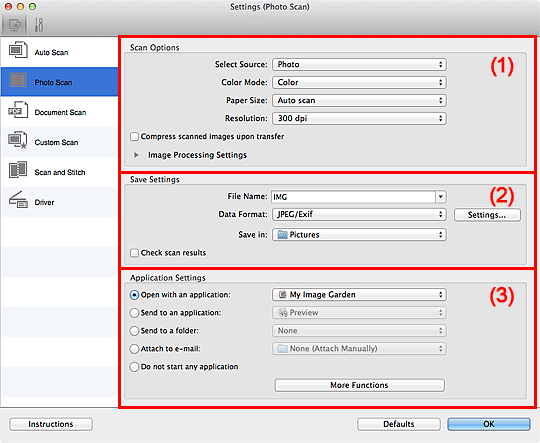Switch to the Driver label

pyautogui.click(x=44, y=202)
